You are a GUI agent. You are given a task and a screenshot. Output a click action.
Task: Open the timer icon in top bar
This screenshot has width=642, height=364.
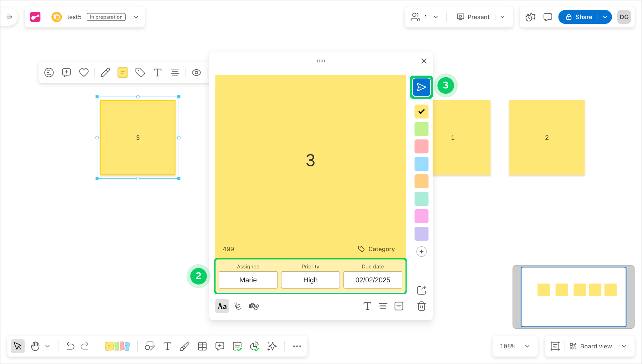point(530,17)
